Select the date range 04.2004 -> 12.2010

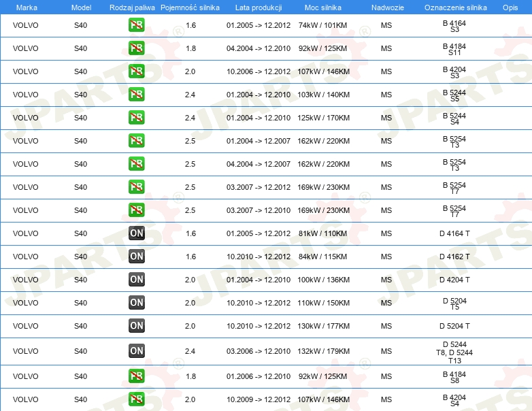pyautogui.click(x=259, y=48)
